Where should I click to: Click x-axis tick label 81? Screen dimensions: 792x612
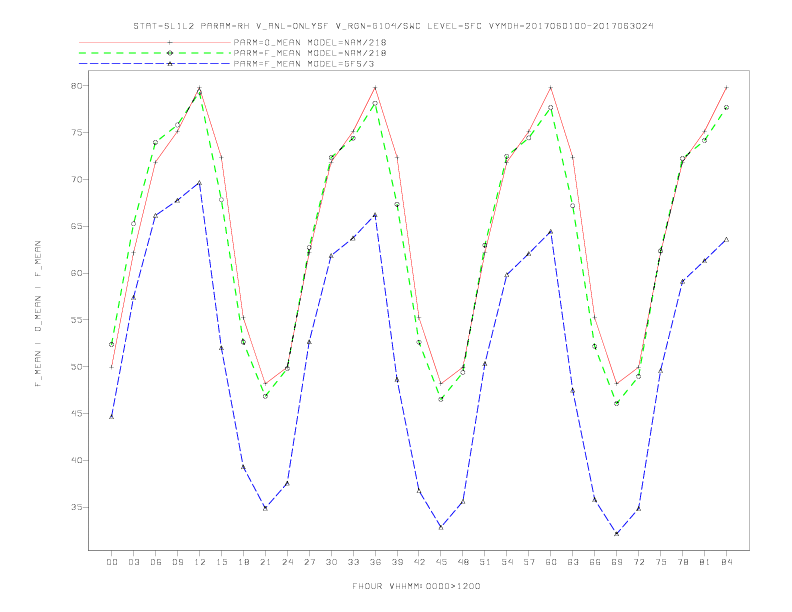coord(705,562)
